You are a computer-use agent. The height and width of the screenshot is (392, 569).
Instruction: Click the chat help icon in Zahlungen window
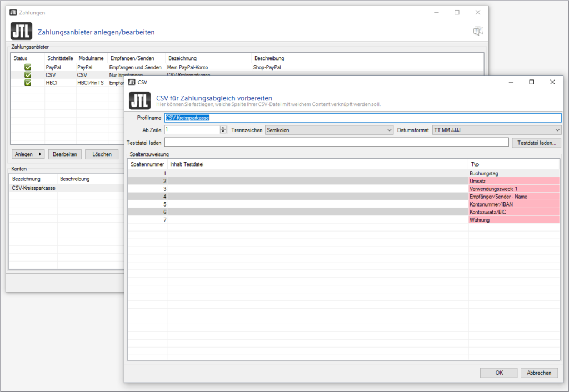click(x=478, y=32)
